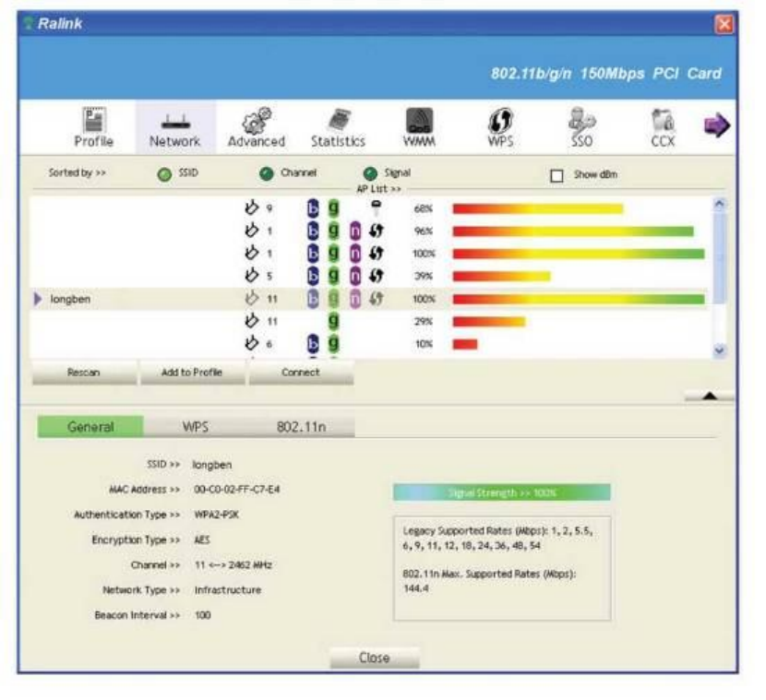
Task: Click the 'n' badge on 96% row
Action: [x=355, y=231]
